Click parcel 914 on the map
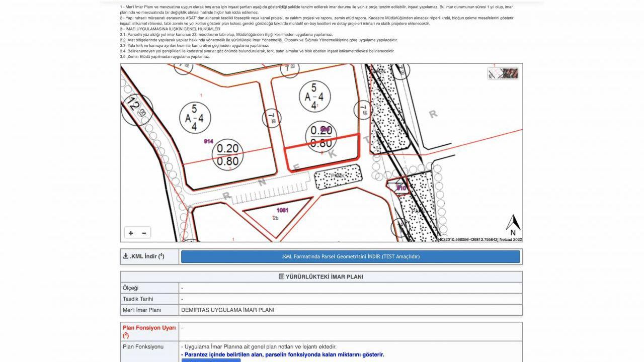This screenshot has width=644, height=362. [x=208, y=141]
